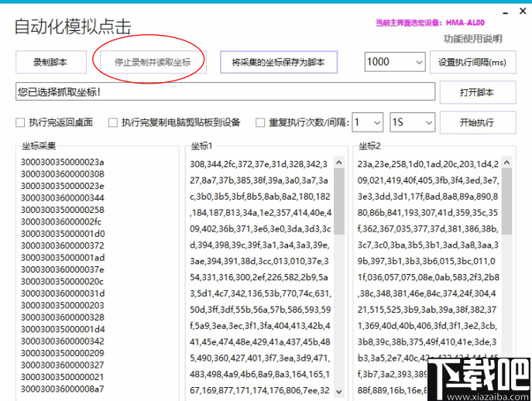This screenshot has width=532, height=401.
Task: Select row 3000300360000327
Action: [63, 365]
